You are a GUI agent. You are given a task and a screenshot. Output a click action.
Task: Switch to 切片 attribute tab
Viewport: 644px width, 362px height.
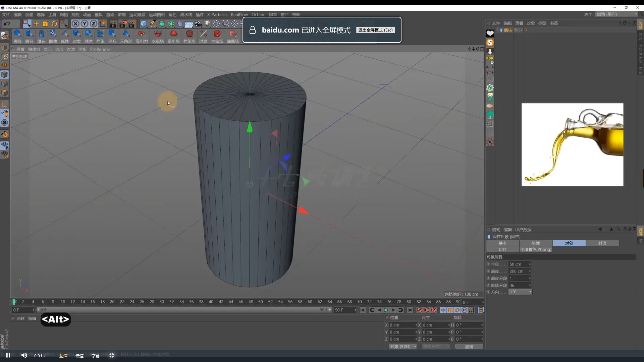tap(502, 249)
